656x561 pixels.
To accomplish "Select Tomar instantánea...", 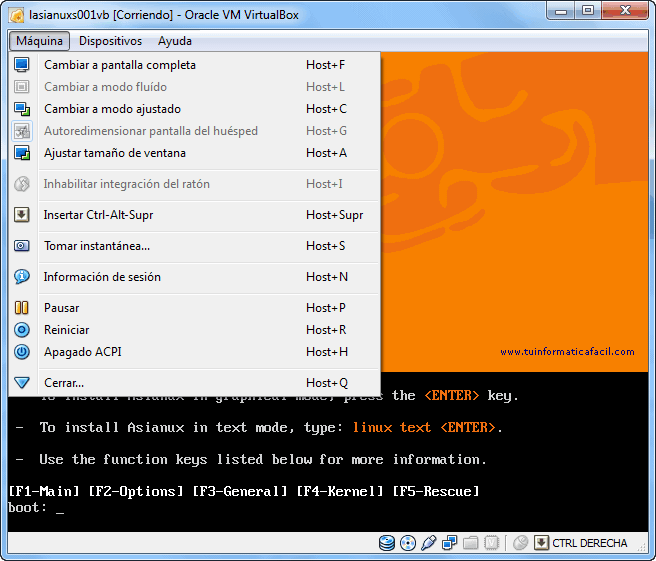I will [195, 246].
